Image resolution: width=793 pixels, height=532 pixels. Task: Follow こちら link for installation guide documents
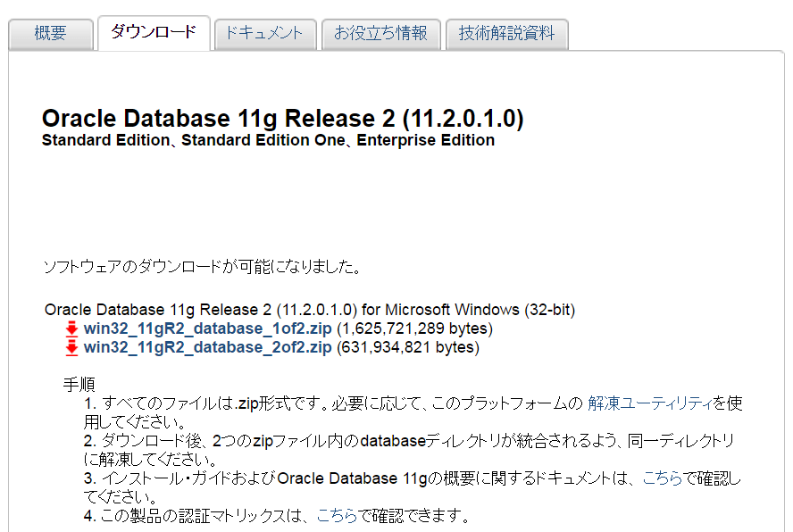click(x=662, y=478)
